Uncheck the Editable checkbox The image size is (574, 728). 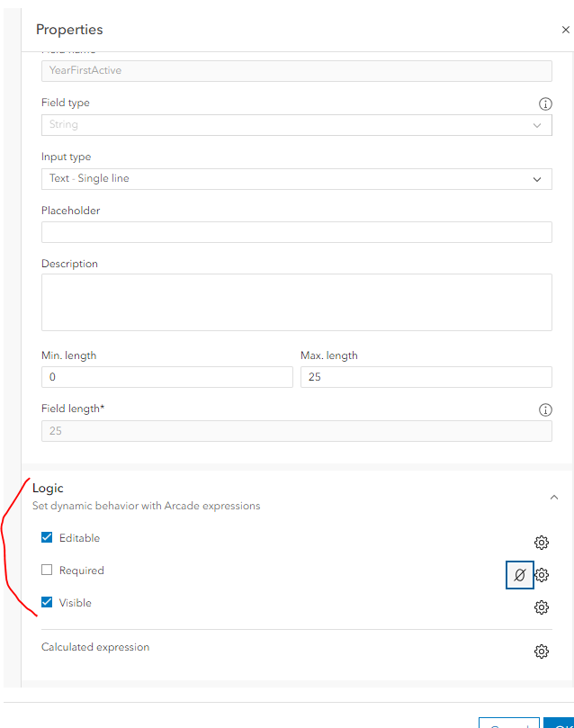click(x=47, y=538)
